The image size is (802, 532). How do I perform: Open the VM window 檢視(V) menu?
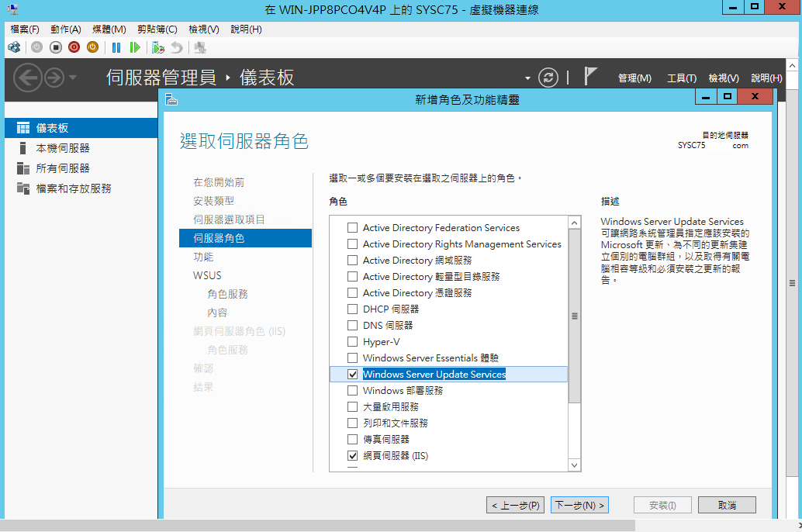(x=203, y=29)
